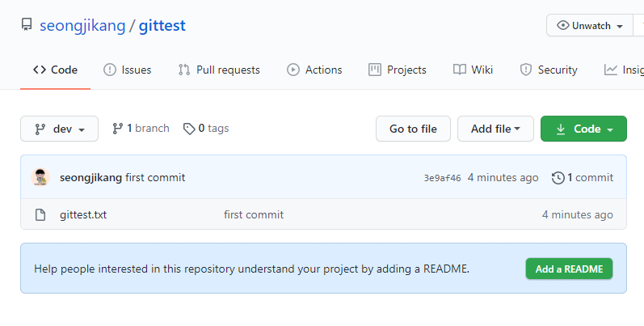Open commit hash 3e9af46 link
This screenshot has height=326, width=644.
click(442, 178)
